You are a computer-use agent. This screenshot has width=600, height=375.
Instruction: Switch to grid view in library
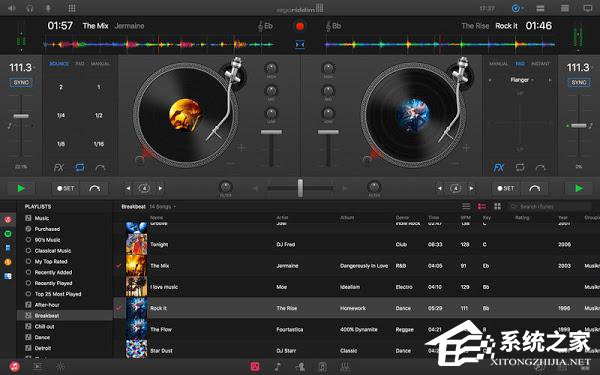(x=497, y=207)
